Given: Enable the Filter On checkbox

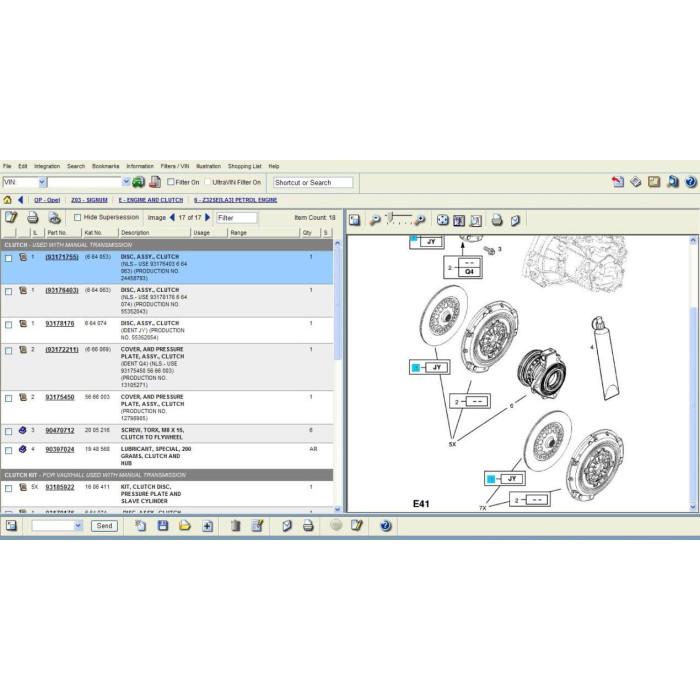Looking at the screenshot, I should click(x=171, y=182).
